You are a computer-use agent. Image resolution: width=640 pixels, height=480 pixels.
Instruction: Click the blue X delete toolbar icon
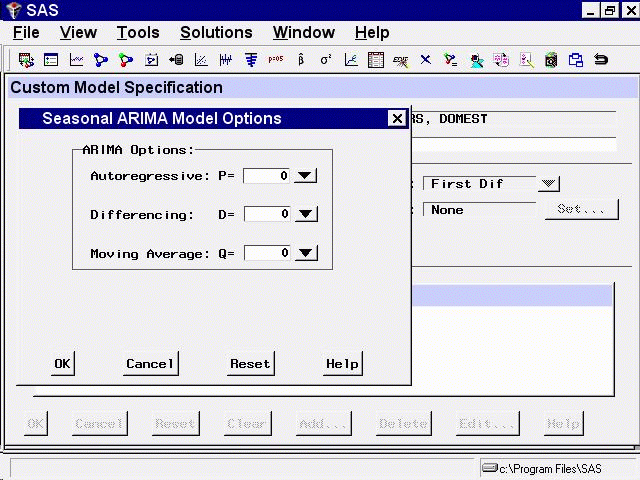click(x=426, y=60)
